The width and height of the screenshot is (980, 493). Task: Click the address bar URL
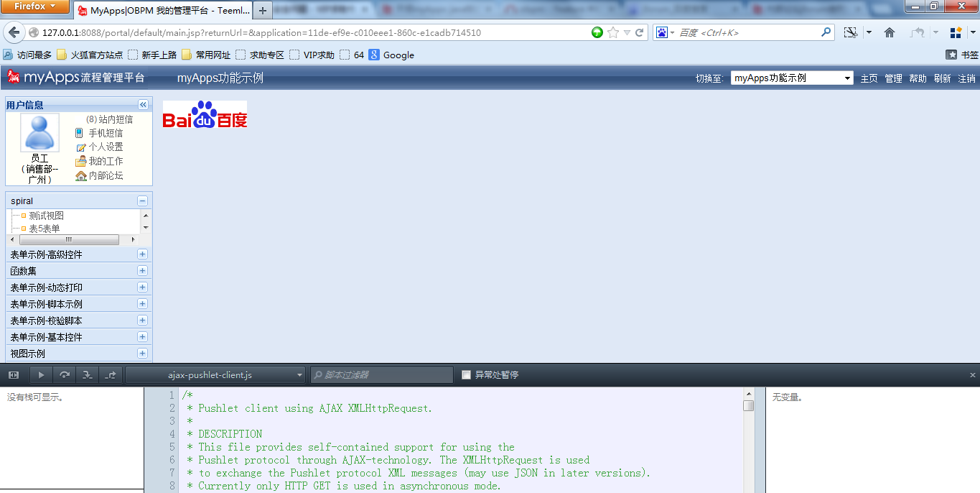(261, 32)
